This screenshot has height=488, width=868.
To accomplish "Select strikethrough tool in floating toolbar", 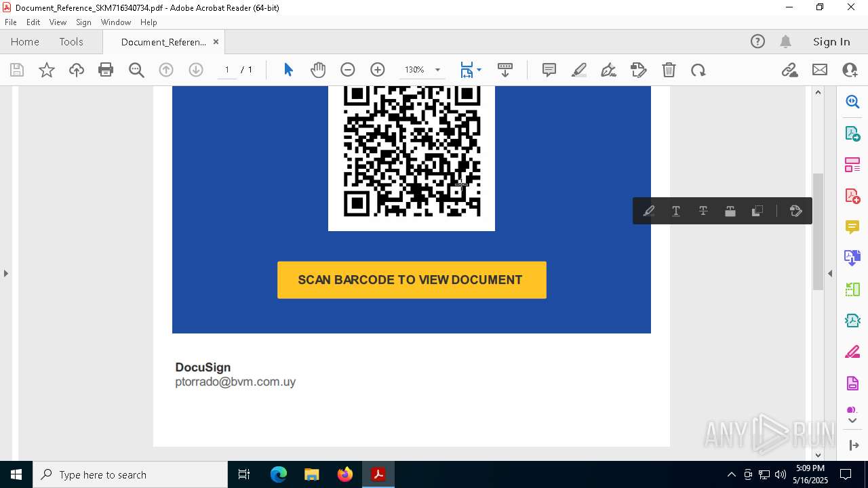I will coord(703,211).
